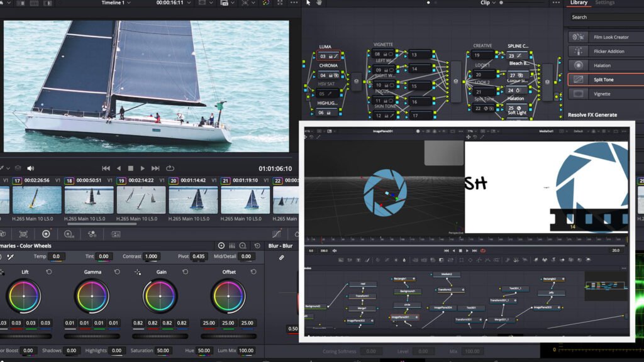Click the Saturation value field
The height and width of the screenshot is (362, 644).
(163, 351)
